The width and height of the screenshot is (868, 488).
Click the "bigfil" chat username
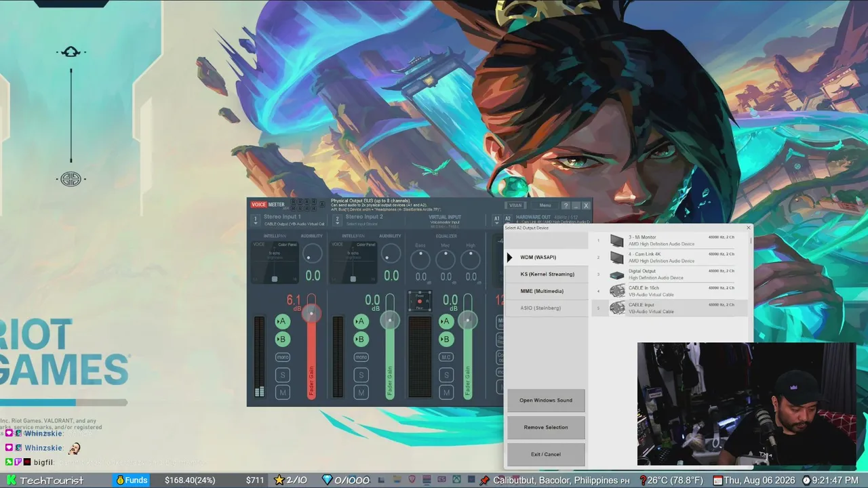click(43, 462)
